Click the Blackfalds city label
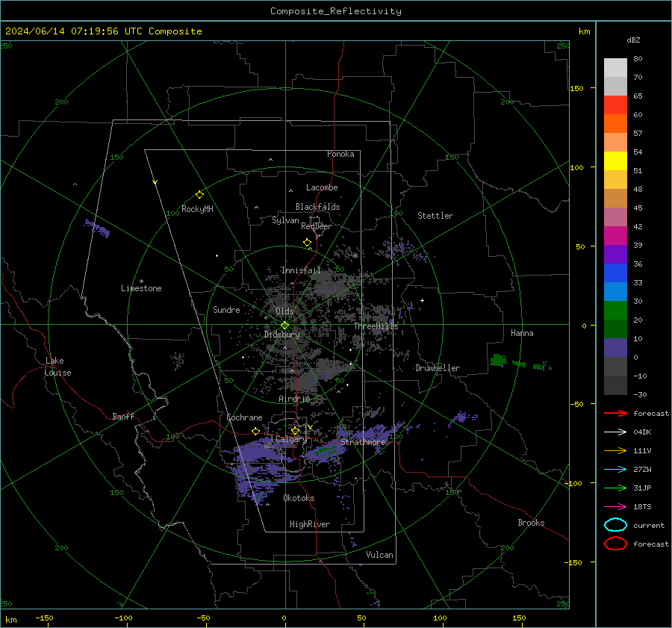672x628 pixels. point(317,207)
